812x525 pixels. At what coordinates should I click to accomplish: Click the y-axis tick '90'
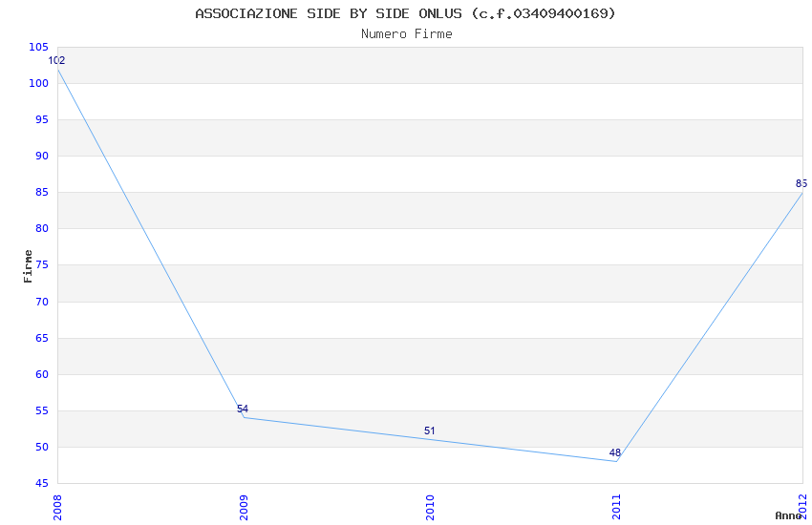[42, 156]
